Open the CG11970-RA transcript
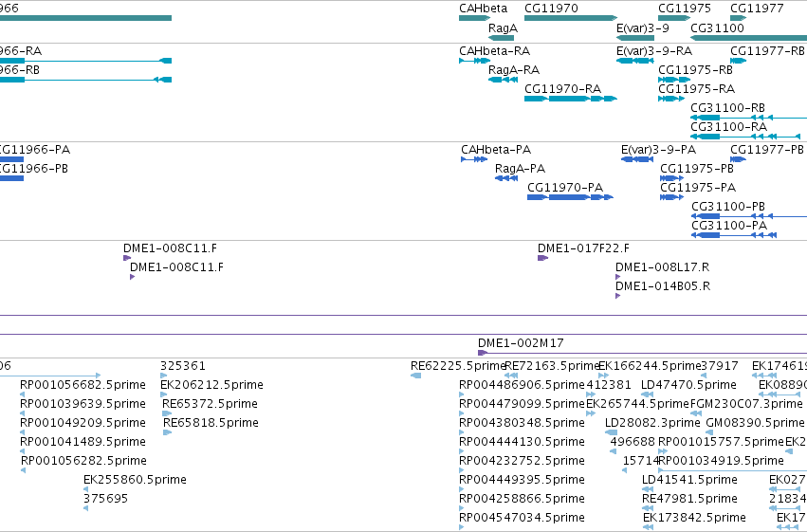The width and height of the screenshot is (807, 532). (x=571, y=99)
